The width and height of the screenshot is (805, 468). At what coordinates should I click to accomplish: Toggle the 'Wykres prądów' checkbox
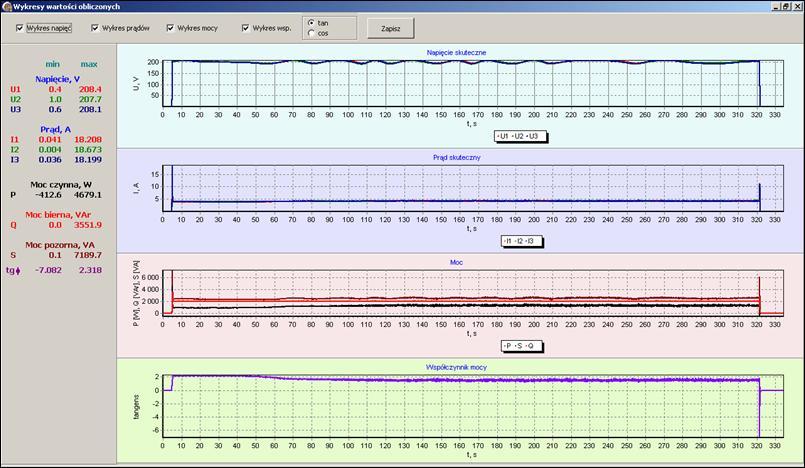coord(94,28)
